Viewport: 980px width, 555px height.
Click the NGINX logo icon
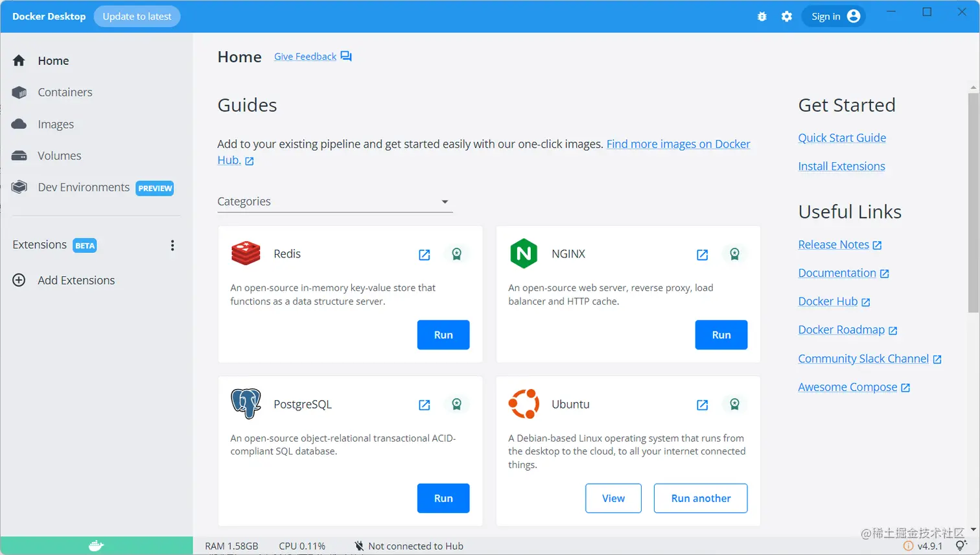pyautogui.click(x=524, y=254)
